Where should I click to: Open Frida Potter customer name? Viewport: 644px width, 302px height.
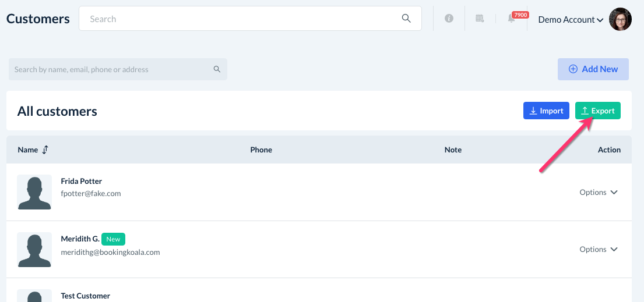coord(82,181)
